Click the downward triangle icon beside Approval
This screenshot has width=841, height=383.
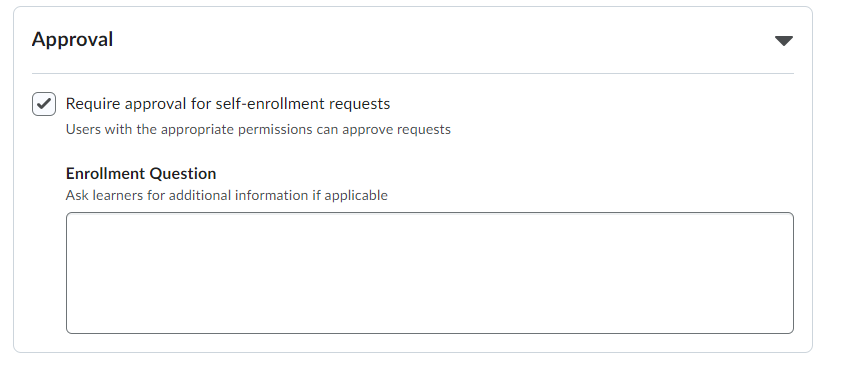pyautogui.click(x=784, y=41)
